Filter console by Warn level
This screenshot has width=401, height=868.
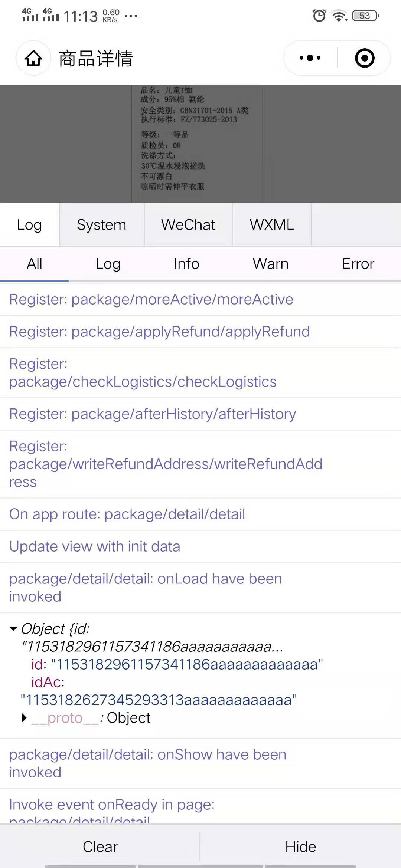click(x=270, y=264)
